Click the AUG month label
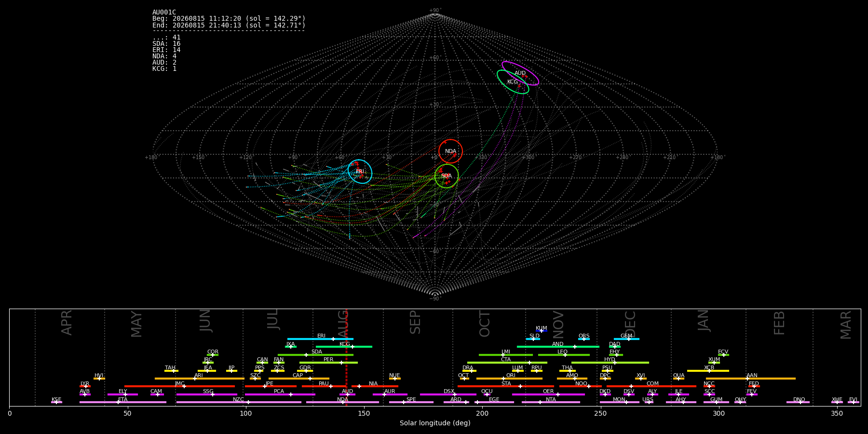868x434 pixels. coord(343,323)
